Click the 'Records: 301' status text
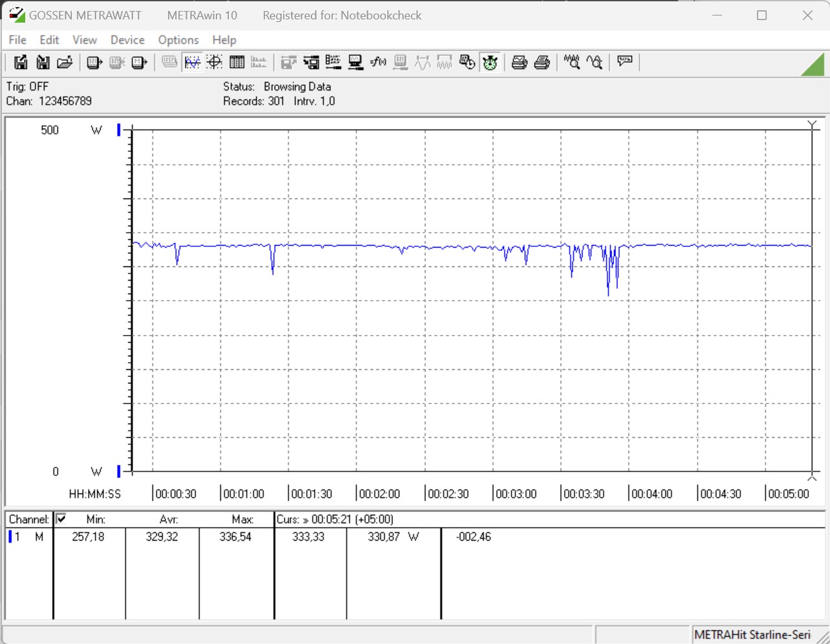 click(254, 101)
